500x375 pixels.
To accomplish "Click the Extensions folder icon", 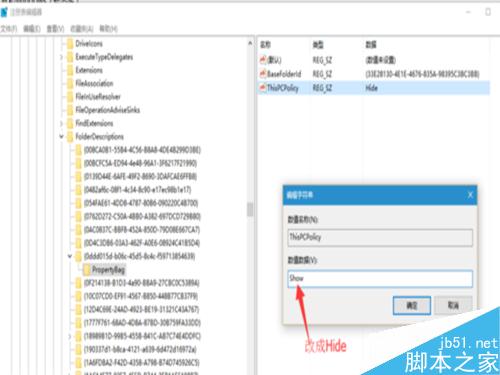I will click(x=70, y=70).
